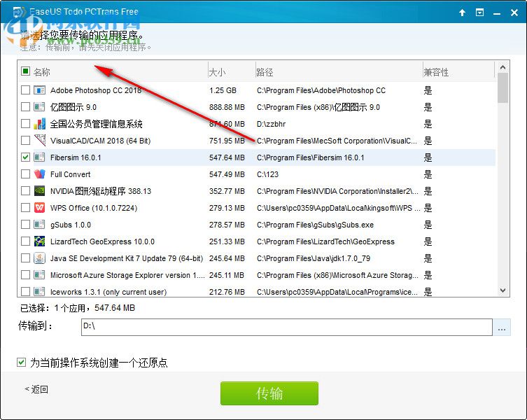Click the green 传输 button
This screenshot has height=420, width=527.
tap(269, 393)
